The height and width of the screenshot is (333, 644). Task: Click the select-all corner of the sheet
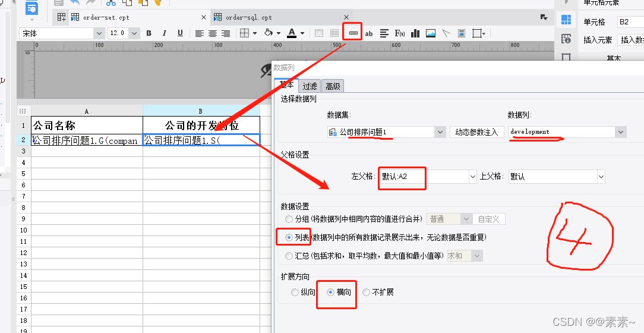click(x=23, y=111)
